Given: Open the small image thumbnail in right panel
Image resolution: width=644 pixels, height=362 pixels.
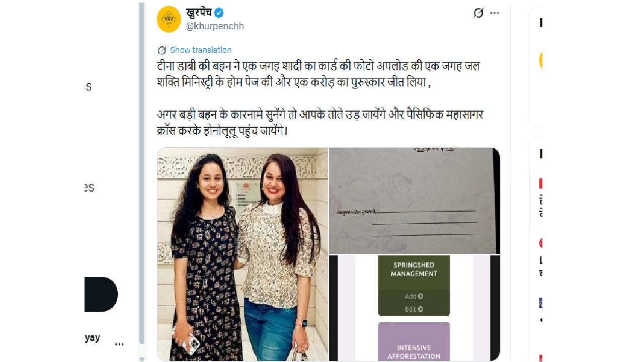Looking at the screenshot, I should coord(541,303).
